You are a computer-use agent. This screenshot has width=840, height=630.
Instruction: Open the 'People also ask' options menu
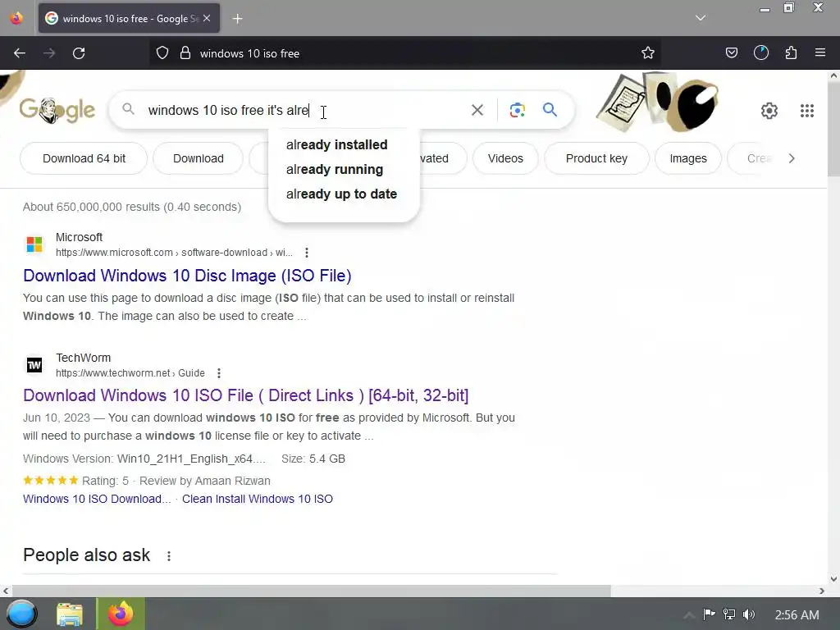[x=169, y=556]
